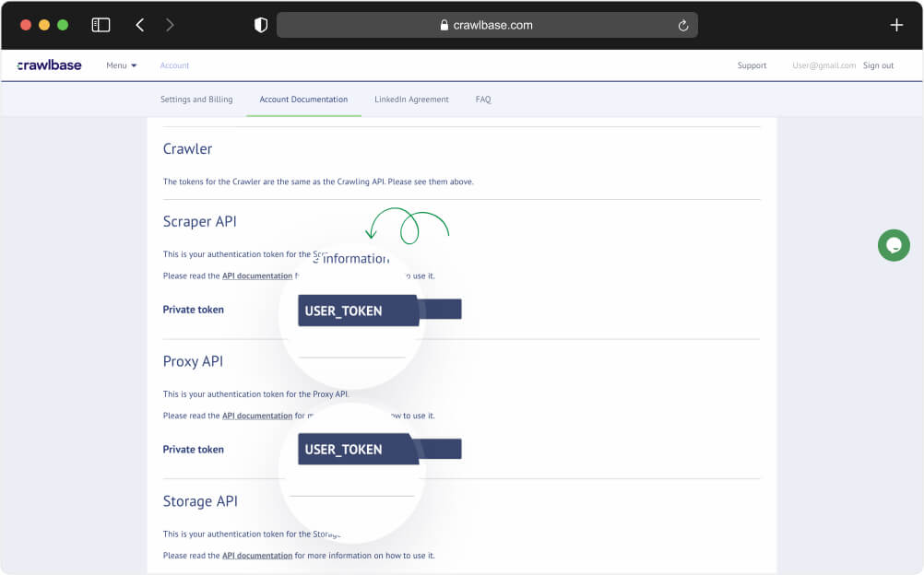Viewport: 924px width, 575px height.
Task: Open the FAQ tab
Action: (482, 99)
